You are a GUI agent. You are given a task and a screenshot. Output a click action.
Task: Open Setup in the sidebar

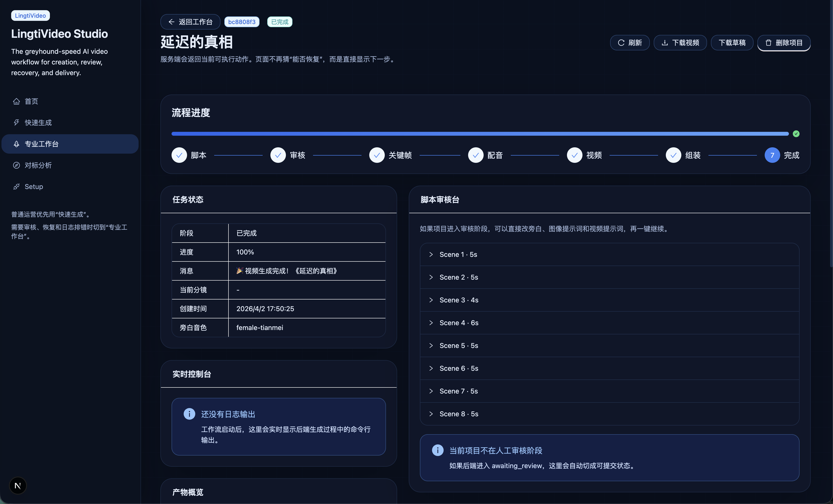(x=70, y=187)
